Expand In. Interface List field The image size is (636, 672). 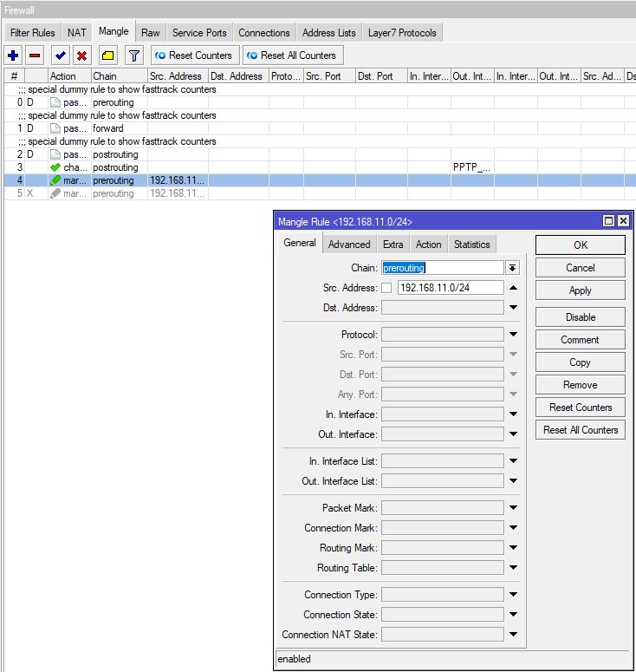pos(513,460)
